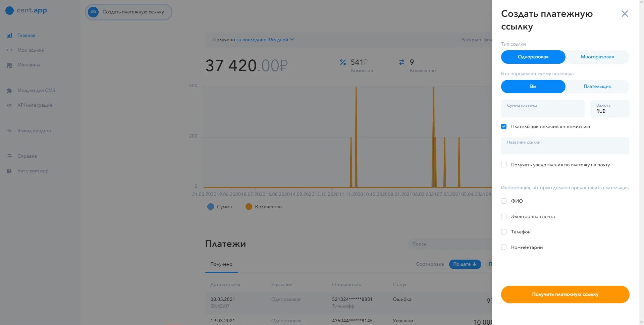Toggle По дате sort order
Screen dimensions: 644x325
465,264
